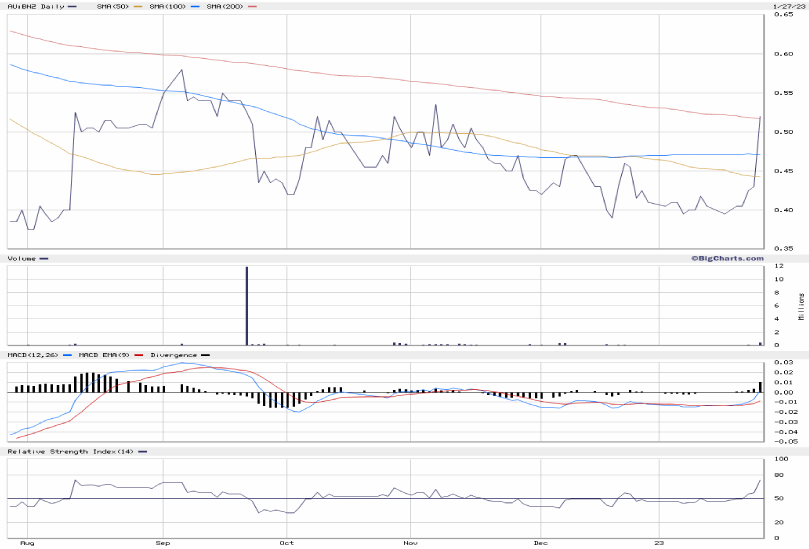The height and width of the screenshot is (549, 809).
Task: Click the Oct label on the time axis
Action: tap(286, 544)
